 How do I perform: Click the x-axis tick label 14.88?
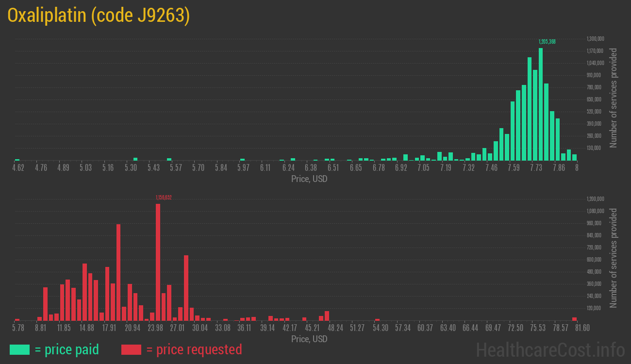click(x=87, y=328)
